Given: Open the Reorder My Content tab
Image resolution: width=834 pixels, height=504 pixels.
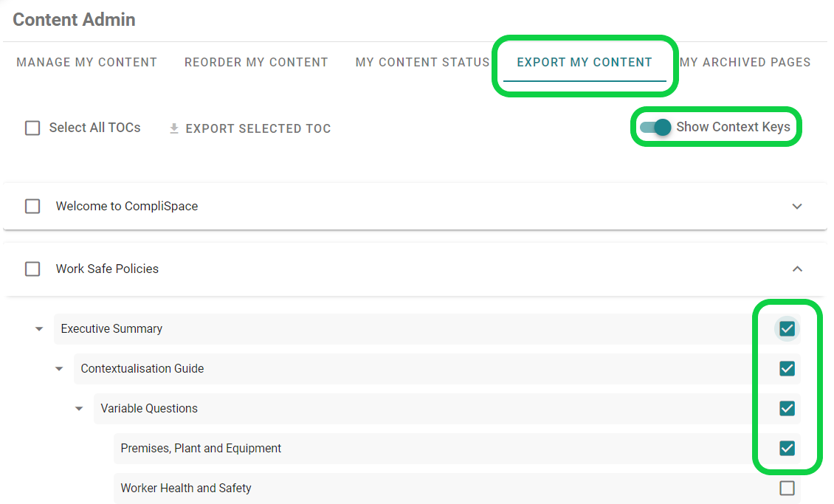Looking at the screenshot, I should click(256, 62).
